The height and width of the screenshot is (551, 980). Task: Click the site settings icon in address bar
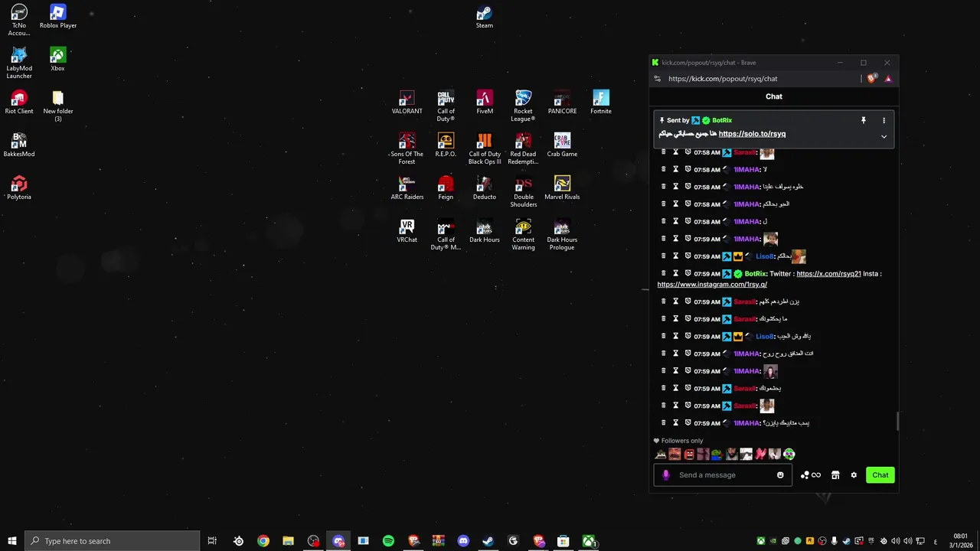pyautogui.click(x=657, y=79)
